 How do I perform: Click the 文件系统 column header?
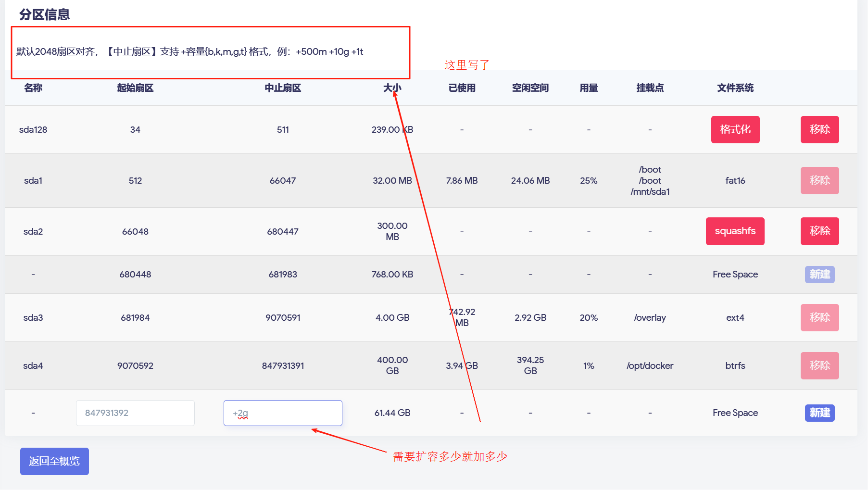pyautogui.click(x=735, y=88)
